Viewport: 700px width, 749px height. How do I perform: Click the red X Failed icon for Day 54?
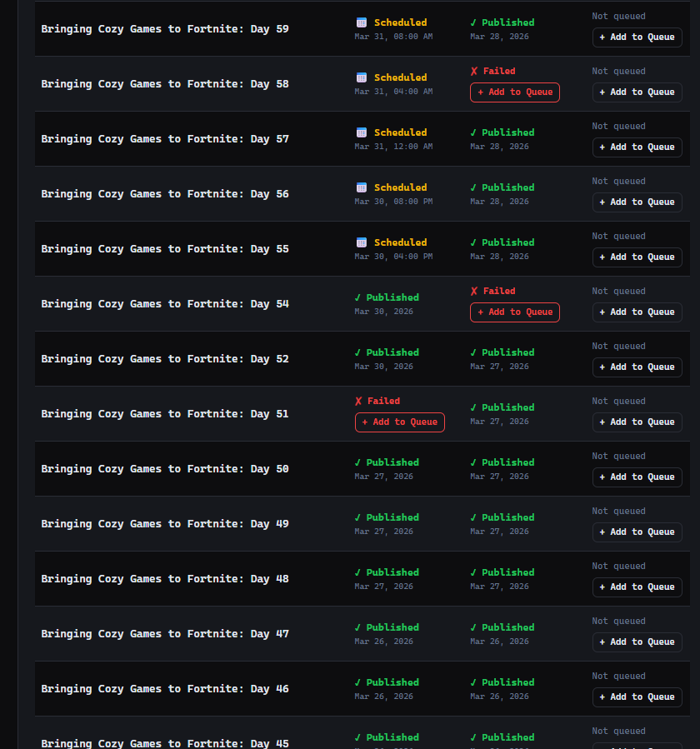pyautogui.click(x=474, y=292)
